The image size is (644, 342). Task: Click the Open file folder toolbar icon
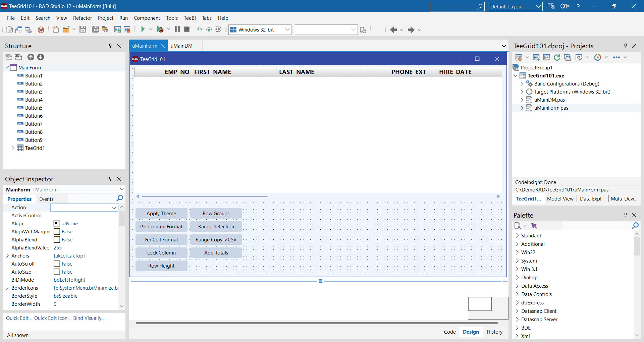click(66, 30)
